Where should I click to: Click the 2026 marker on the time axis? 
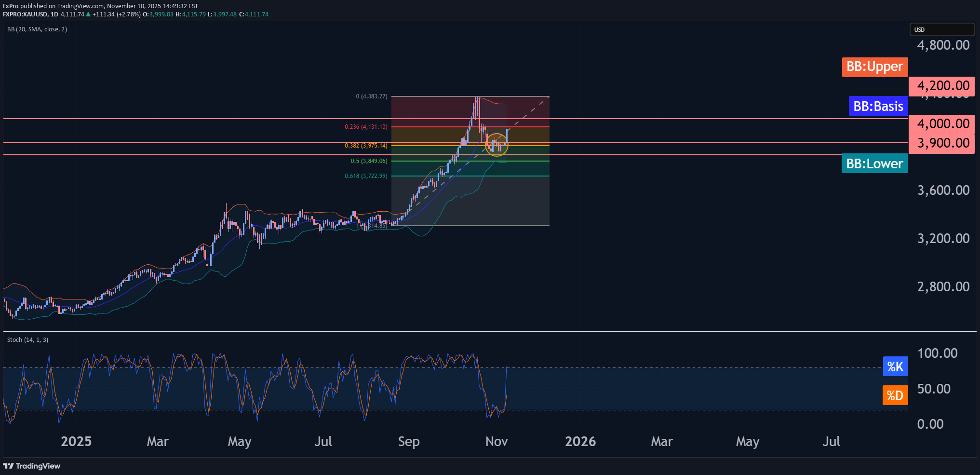580,441
